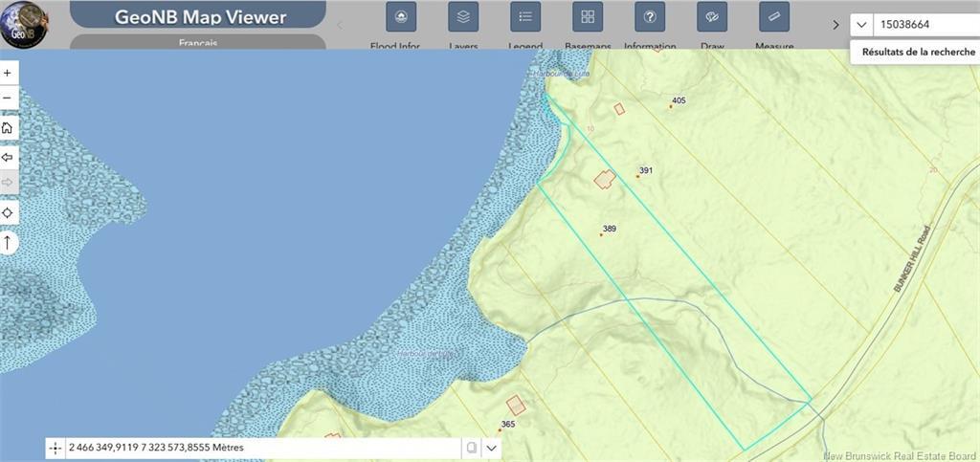The height and width of the screenshot is (462, 980).
Task: Open the Information help tool
Action: 650,17
